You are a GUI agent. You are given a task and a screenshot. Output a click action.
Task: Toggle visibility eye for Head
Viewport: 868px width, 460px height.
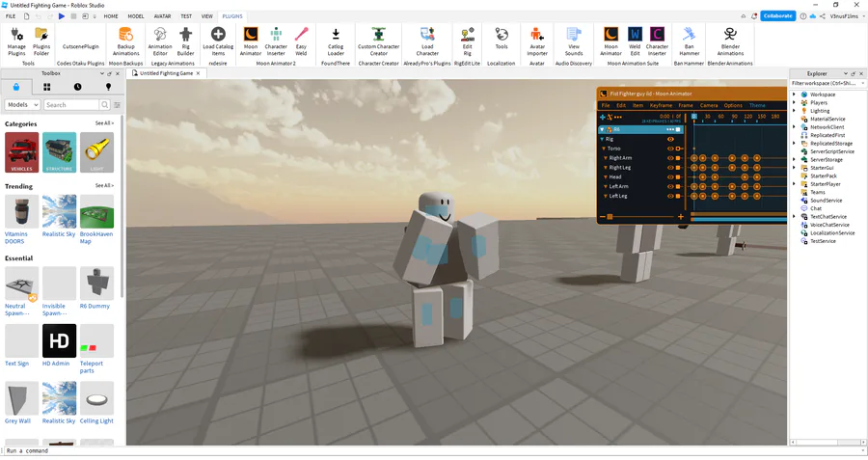point(670,177)
